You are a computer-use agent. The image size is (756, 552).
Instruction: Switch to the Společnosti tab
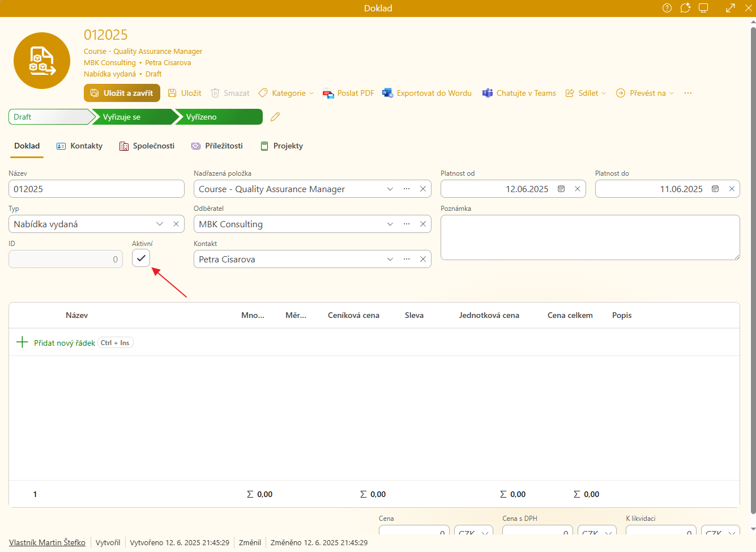tap(147, 146)
